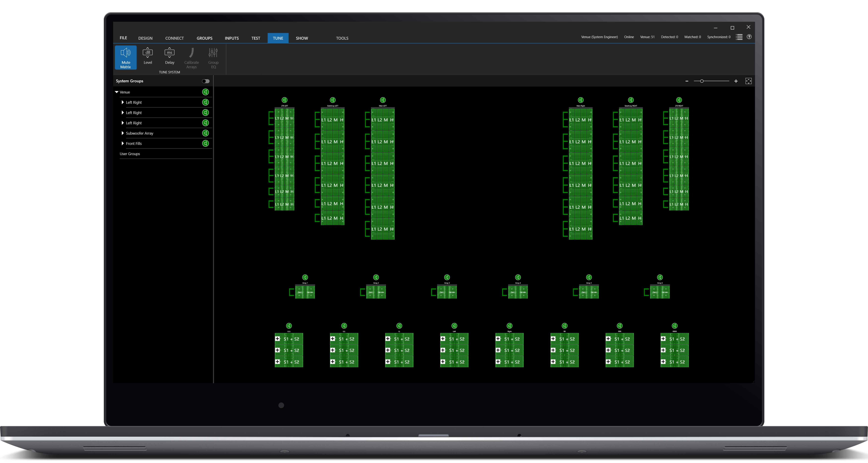Select the Array 3 speaker box
The height and width of the screenshot is (463, 868).
[447, 292]
